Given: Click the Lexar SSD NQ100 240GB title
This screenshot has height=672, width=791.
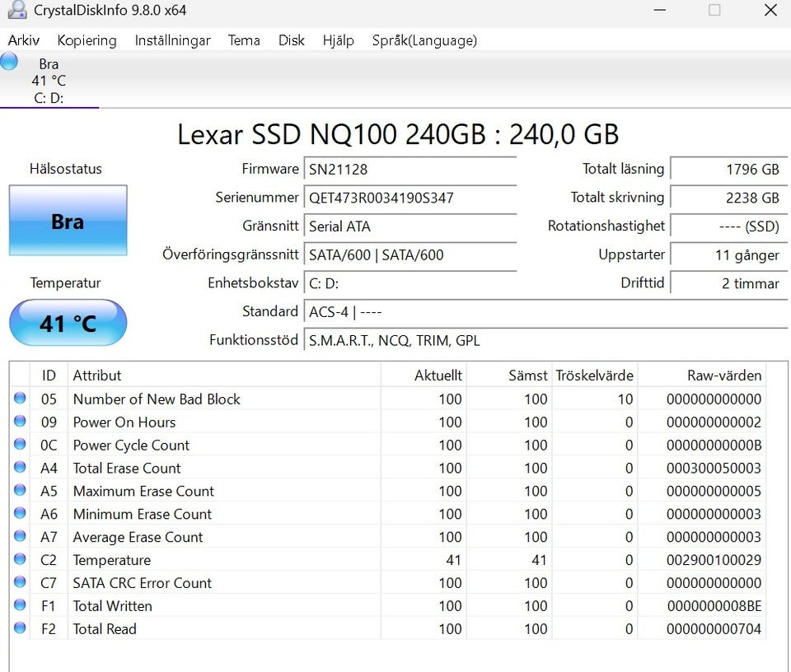Looking at the screenshot, I should tap(397, 134).
